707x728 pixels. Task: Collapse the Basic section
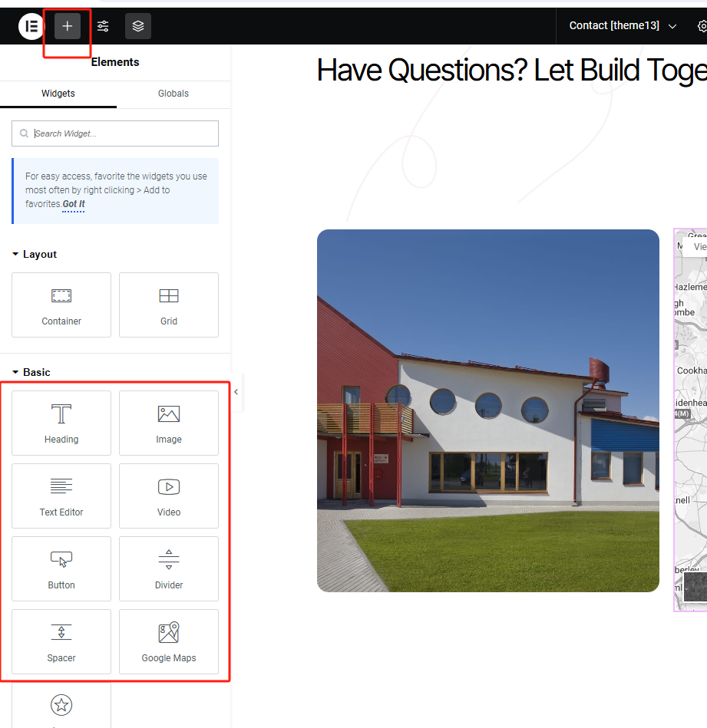[x=31, y=372]
